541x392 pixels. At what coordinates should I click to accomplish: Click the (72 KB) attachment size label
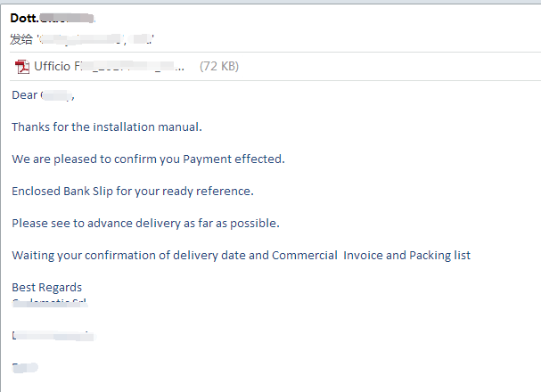pos(219,66)
